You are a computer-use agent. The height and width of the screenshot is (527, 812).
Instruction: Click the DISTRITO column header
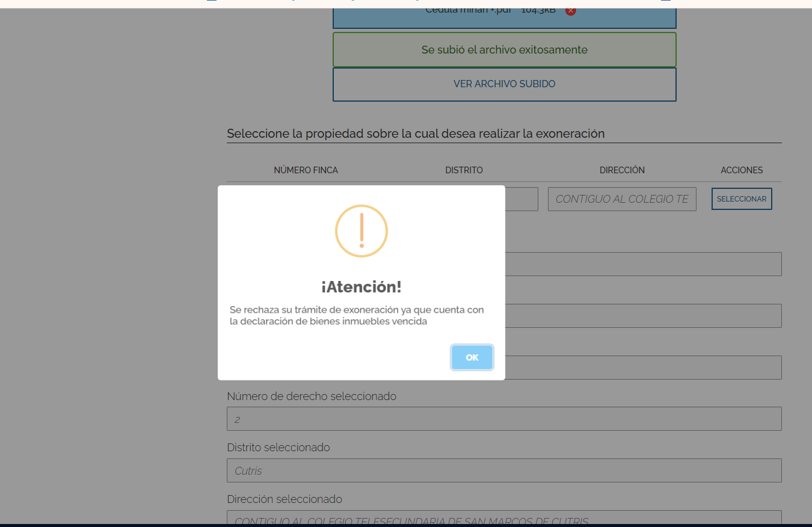click(464, 170)
